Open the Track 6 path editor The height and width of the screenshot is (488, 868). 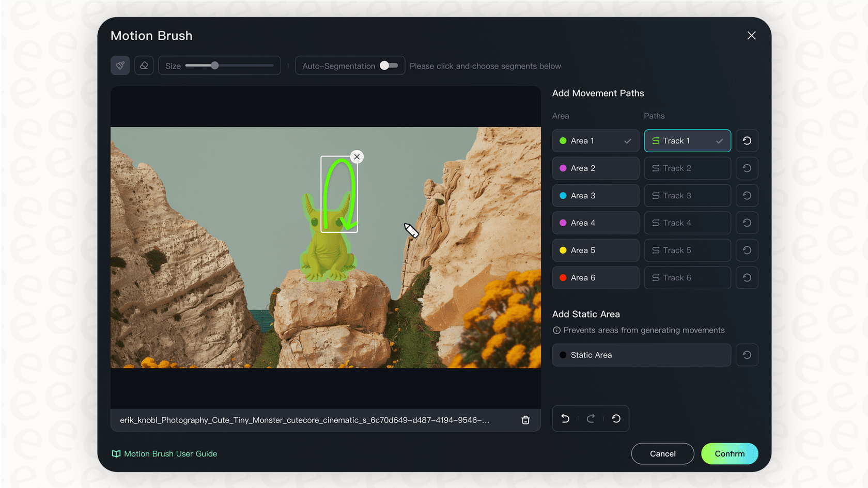click(687, 277)
